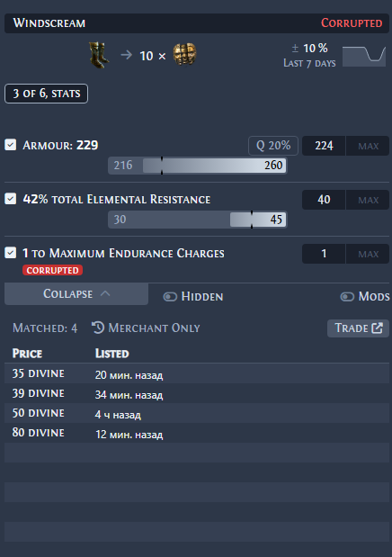
Task: Click the Elemental Resistance range slider
Action: tap(198, 220)
